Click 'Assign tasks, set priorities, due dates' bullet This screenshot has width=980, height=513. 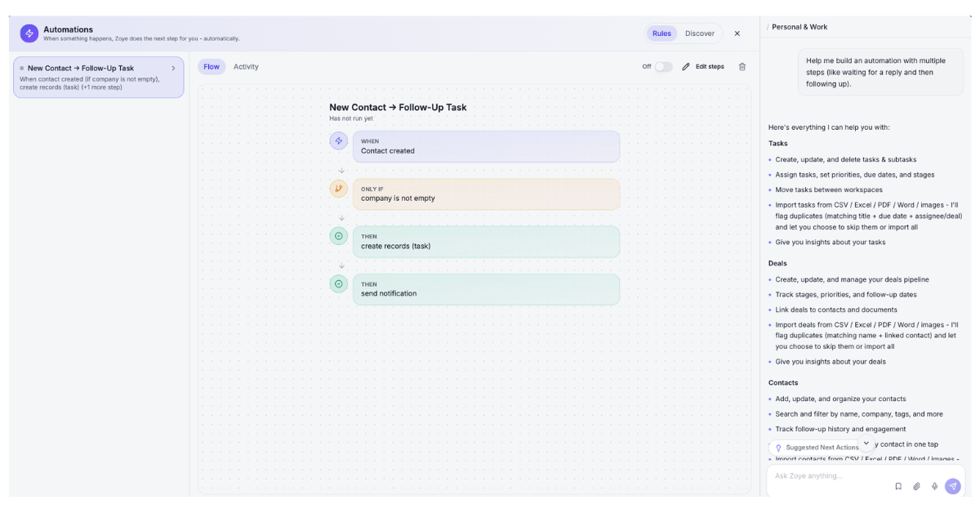[855, 175]
